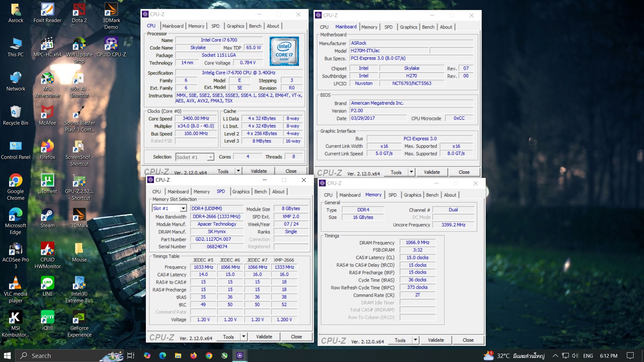This screenshot has width=644, height=362.
Task: Launch VLC media player icon
Action: click(16, 290)
